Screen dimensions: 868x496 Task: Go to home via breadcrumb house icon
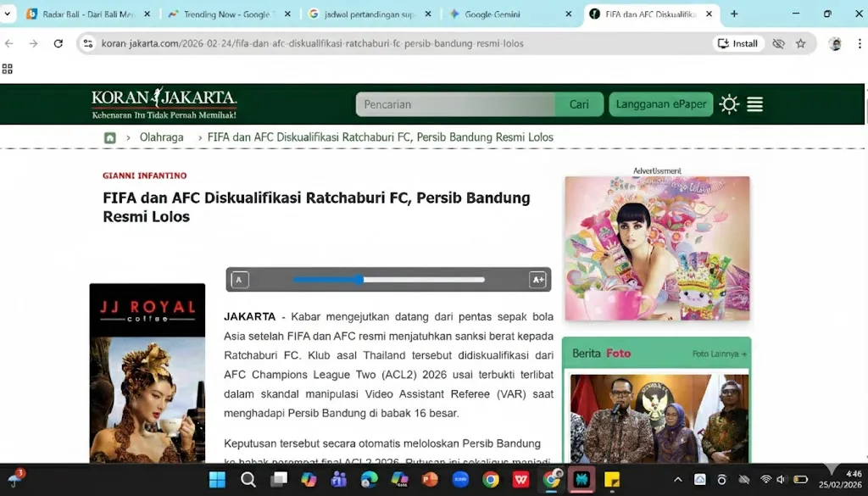point(110,137)
